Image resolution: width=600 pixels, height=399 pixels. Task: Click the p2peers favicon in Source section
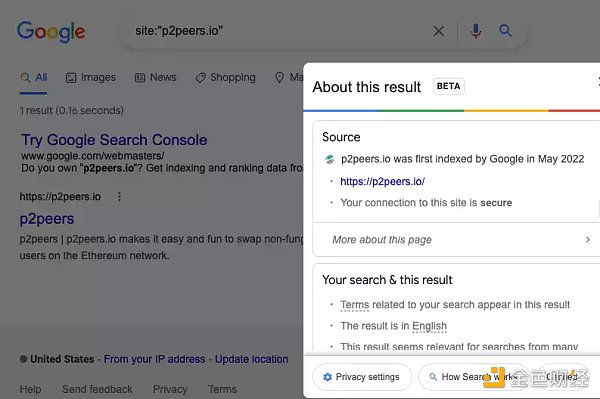click(x=329, y=159)
